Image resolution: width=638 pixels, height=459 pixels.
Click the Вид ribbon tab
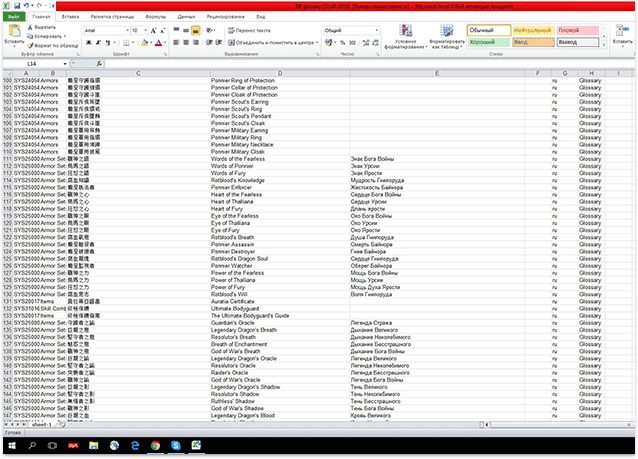coord(261,17)
